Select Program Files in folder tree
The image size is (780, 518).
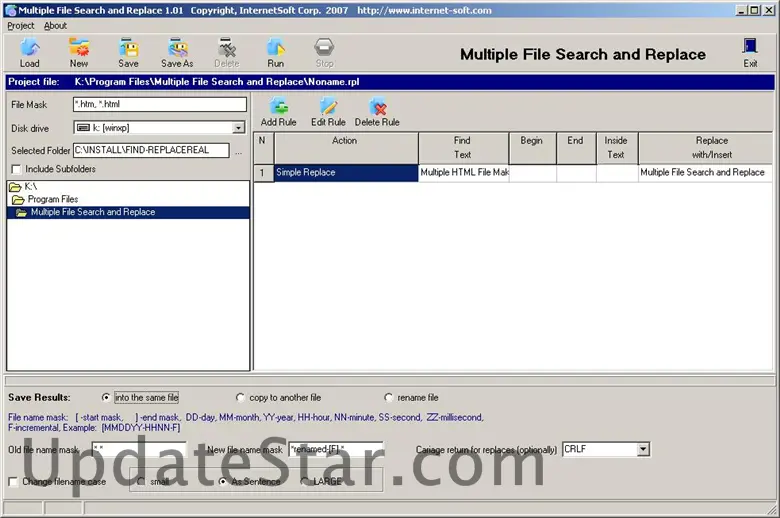[x=53, y=200]
